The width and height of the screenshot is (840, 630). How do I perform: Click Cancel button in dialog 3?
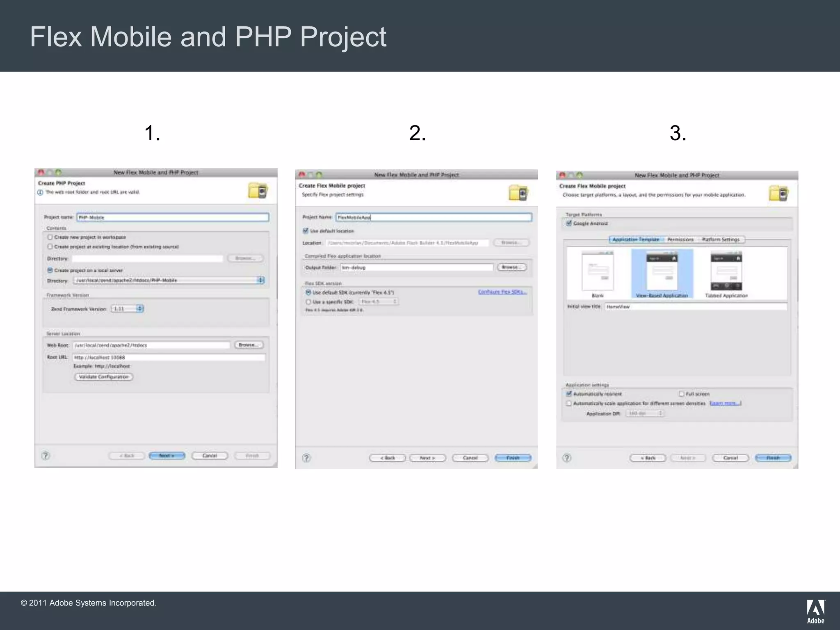[x=731, y=458]
